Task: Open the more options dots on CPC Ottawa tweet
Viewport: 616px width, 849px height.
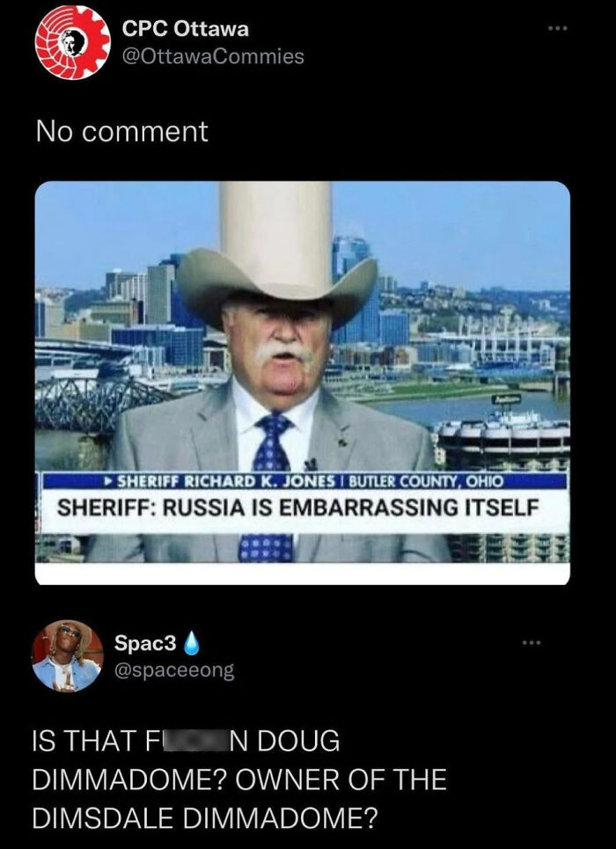Action: (558, 28)
